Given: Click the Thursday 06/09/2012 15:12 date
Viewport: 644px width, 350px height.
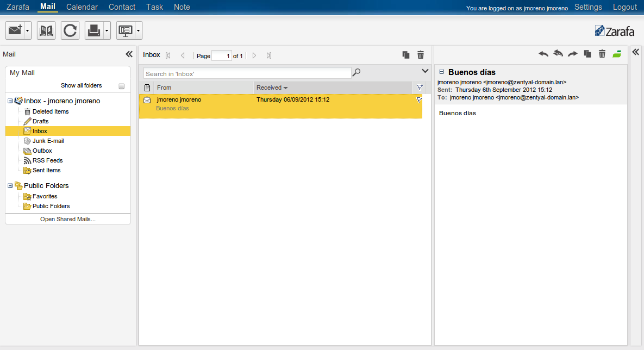Looking at the screenshot, I should coord(293,100).
